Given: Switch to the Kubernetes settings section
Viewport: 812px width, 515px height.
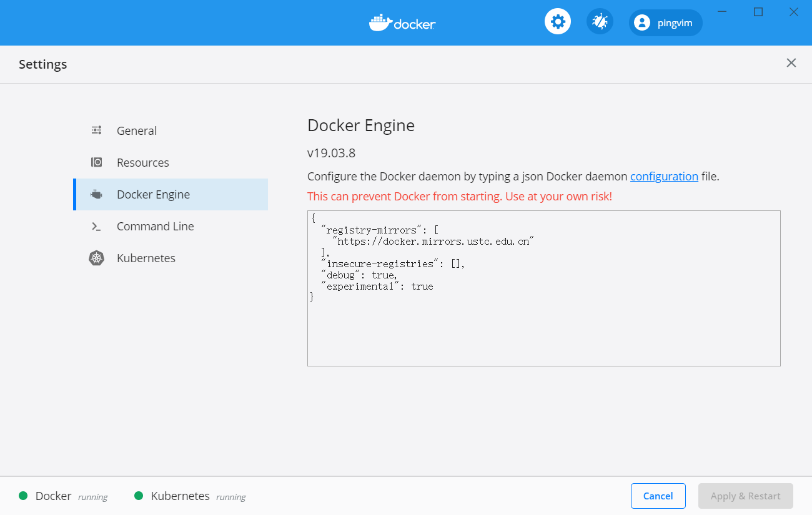Looking at the screenshot, I should 146,257.
